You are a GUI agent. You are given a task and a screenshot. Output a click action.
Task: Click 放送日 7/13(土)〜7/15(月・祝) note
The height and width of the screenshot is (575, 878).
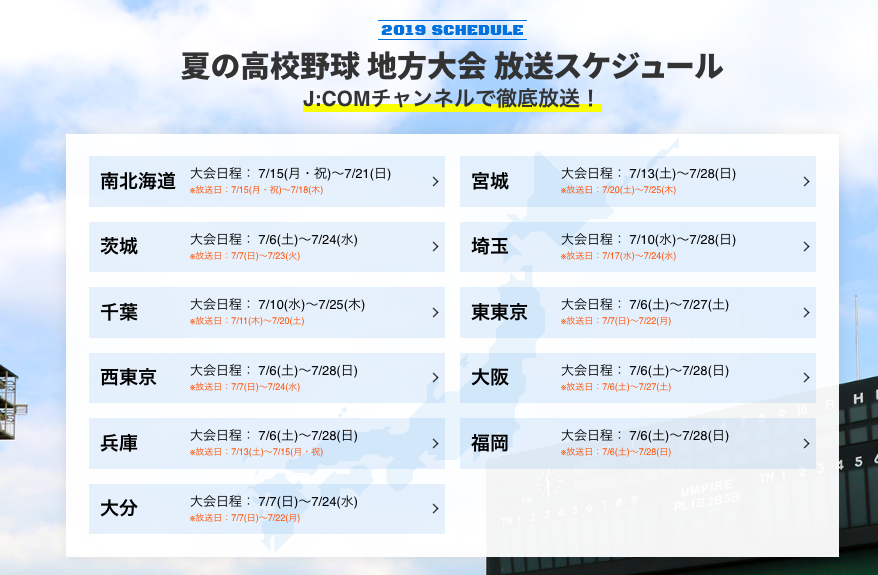pyautogui.click(x=256, y=452)
